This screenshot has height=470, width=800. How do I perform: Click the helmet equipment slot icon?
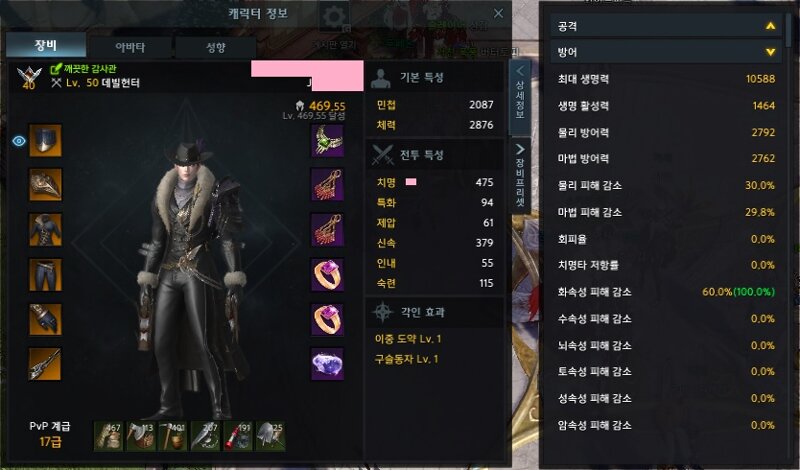tap(45, 140)
